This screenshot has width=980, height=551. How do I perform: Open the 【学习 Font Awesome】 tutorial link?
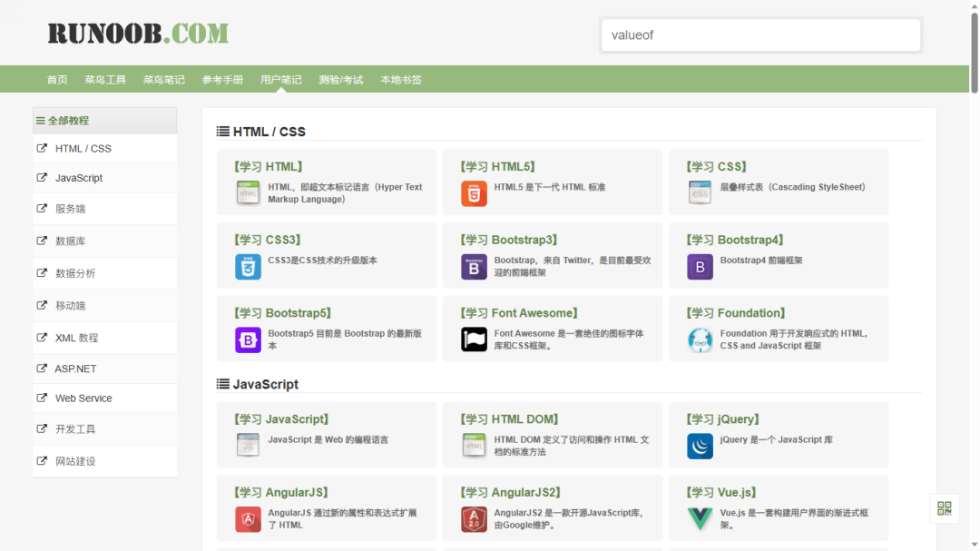point(519,312)
